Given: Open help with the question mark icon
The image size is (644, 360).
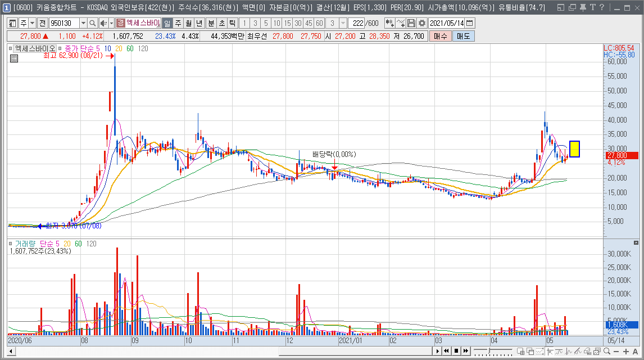Looking at the screenshot, I should 602,7.
